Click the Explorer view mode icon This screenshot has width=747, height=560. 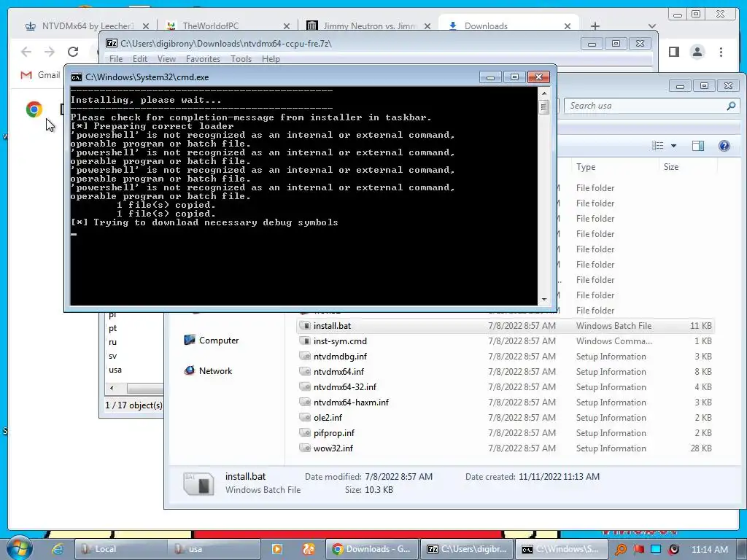tap(657, 146)
